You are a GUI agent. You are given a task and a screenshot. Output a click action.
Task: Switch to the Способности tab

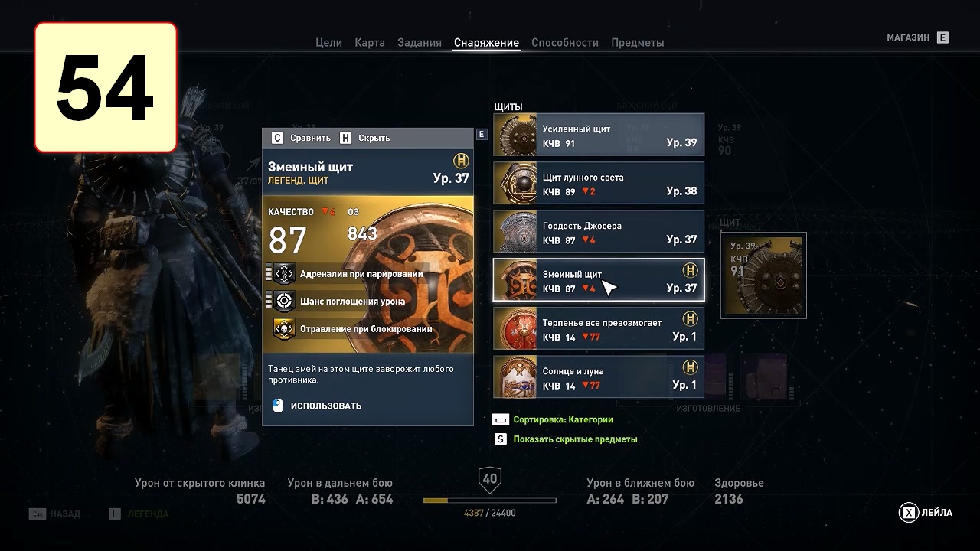pos(565,43)
